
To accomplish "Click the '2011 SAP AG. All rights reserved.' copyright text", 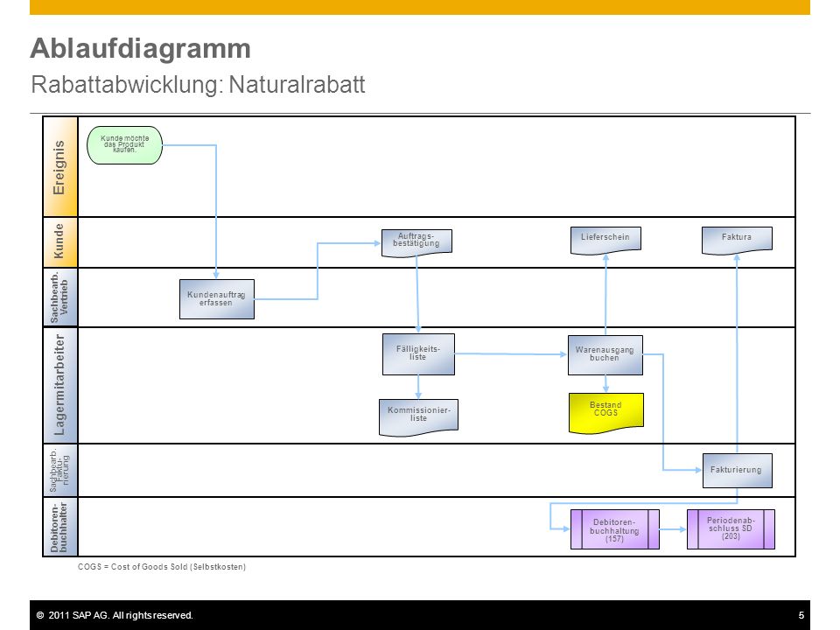I will click(x=115, y=615).
